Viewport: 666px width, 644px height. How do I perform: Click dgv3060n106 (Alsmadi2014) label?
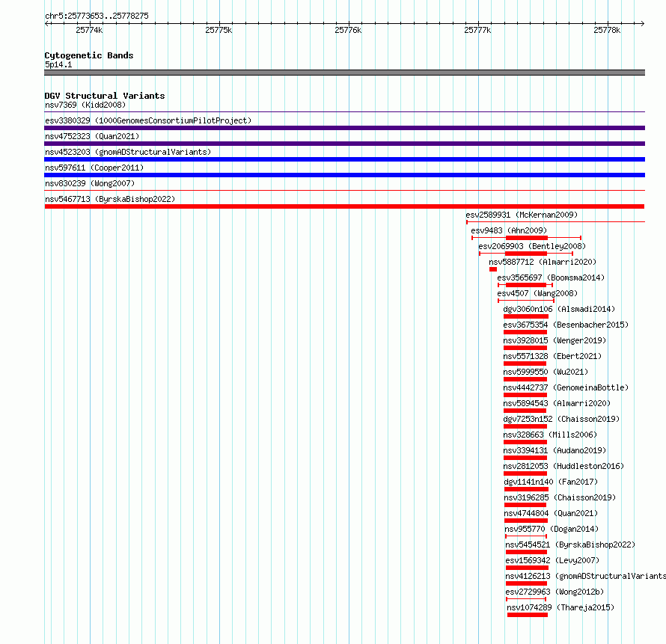pyautogui.click(x=559, y=309)
